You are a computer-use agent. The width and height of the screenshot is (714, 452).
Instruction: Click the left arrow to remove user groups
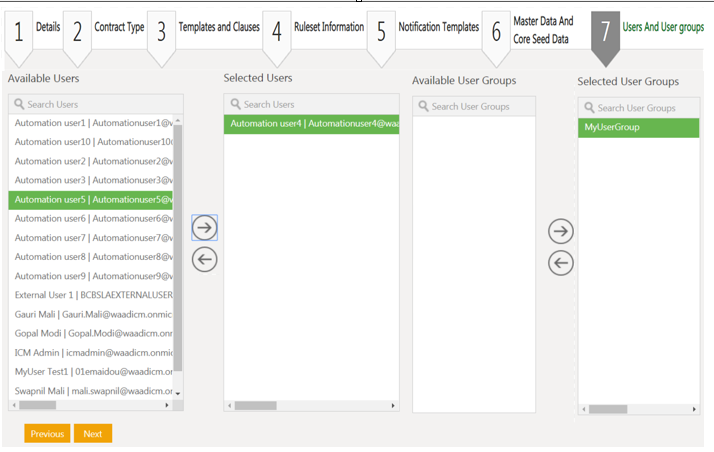pos(561,263)
